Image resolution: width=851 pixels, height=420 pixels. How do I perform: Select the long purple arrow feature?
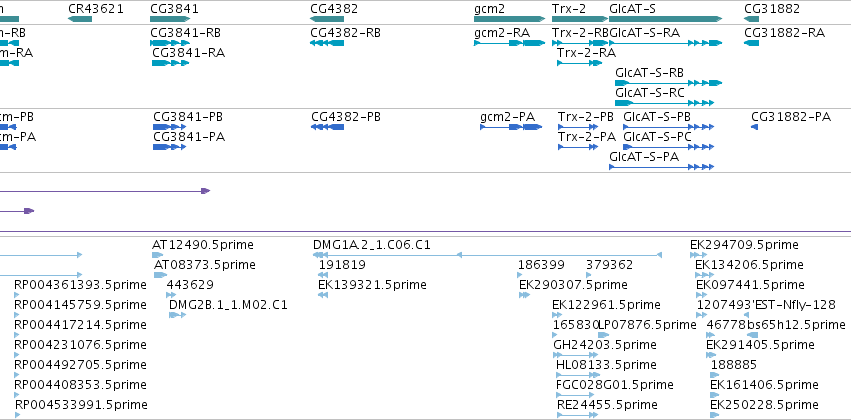105,191
